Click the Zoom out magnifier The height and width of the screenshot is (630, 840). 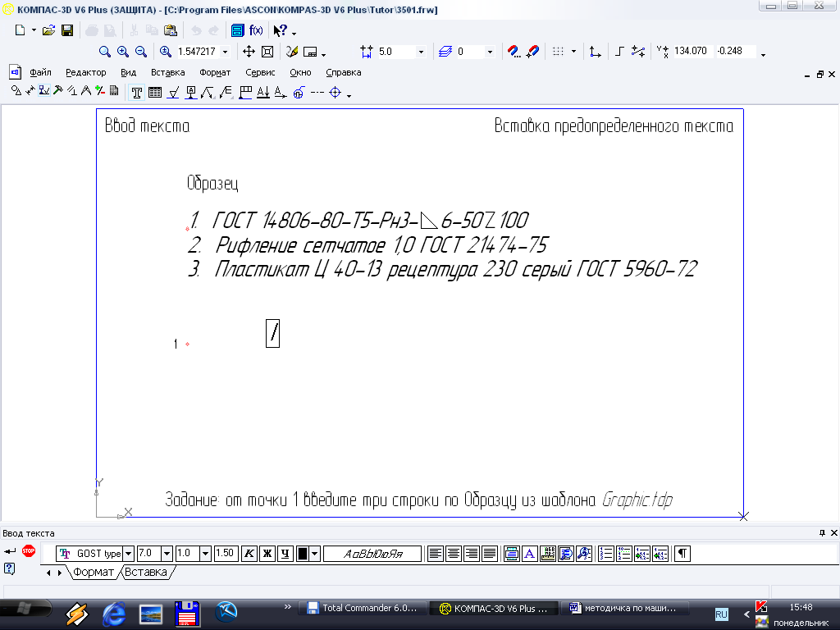click(x=141, y=52)
